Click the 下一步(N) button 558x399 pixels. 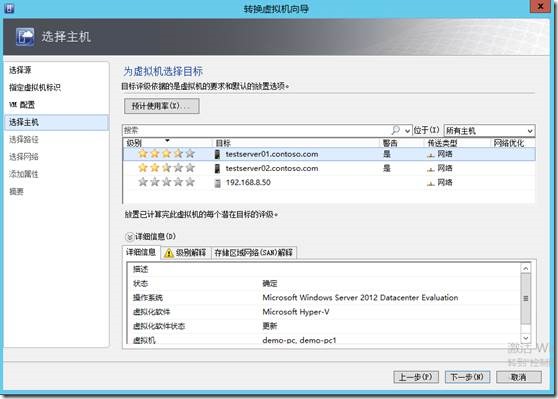click(x=467, y=377)
